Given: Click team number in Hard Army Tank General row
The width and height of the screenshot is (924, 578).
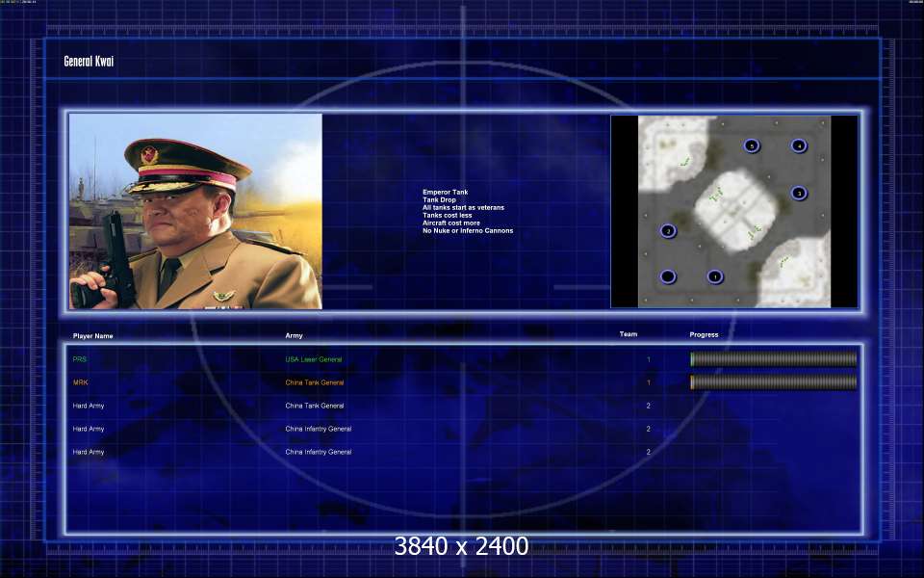Looking at the screenshot, I should (648, 406).
